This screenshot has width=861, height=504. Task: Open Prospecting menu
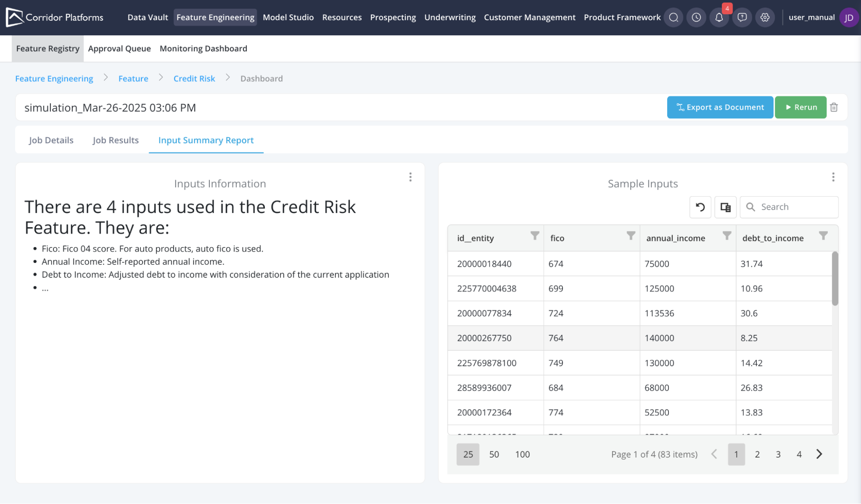coord(393,17)
